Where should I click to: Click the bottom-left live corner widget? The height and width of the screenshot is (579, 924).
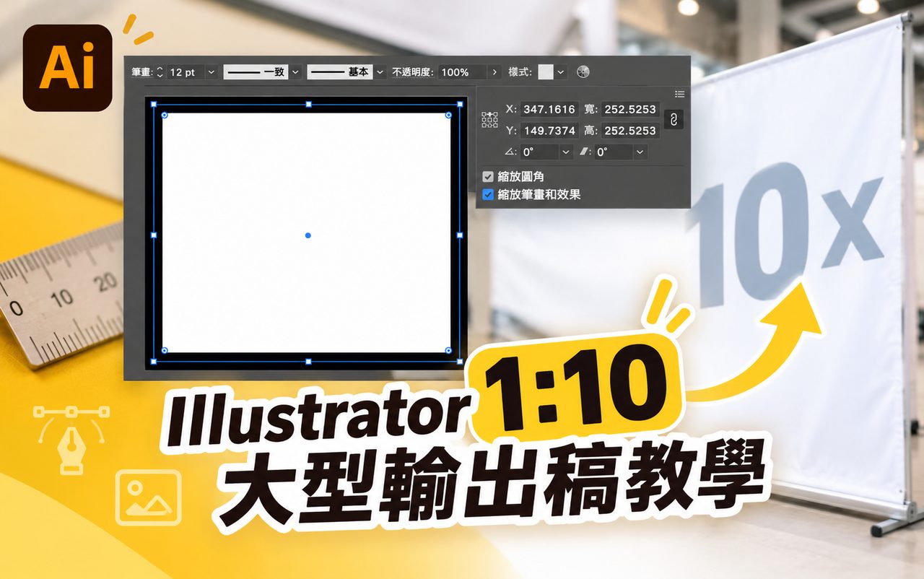[164, 351]
